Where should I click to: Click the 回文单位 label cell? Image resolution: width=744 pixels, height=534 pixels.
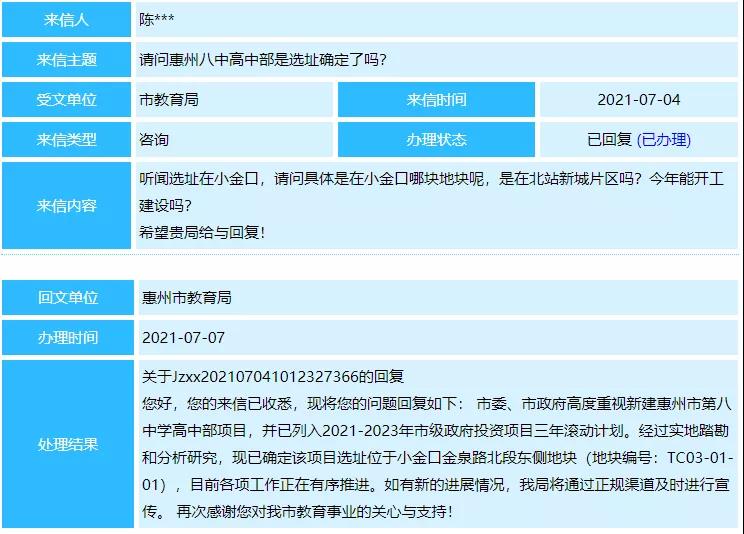pos(68,298)
